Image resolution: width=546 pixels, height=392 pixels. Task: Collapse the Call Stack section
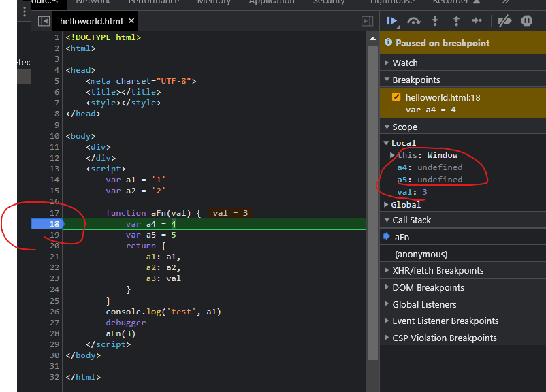[411, 220]
